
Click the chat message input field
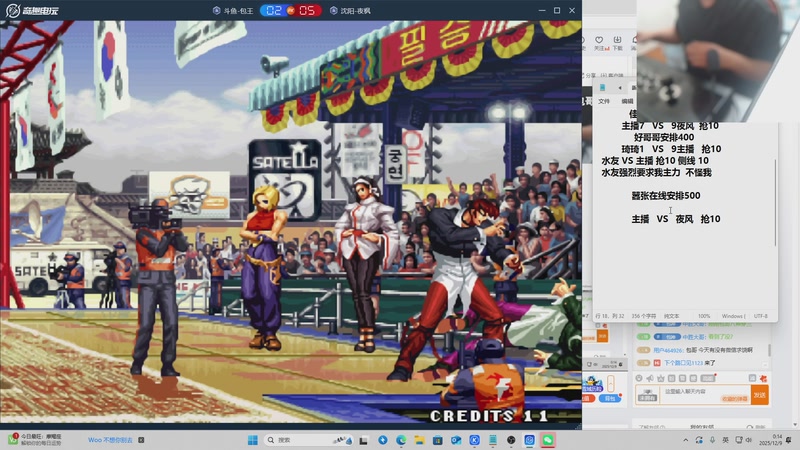click(707, 394)
